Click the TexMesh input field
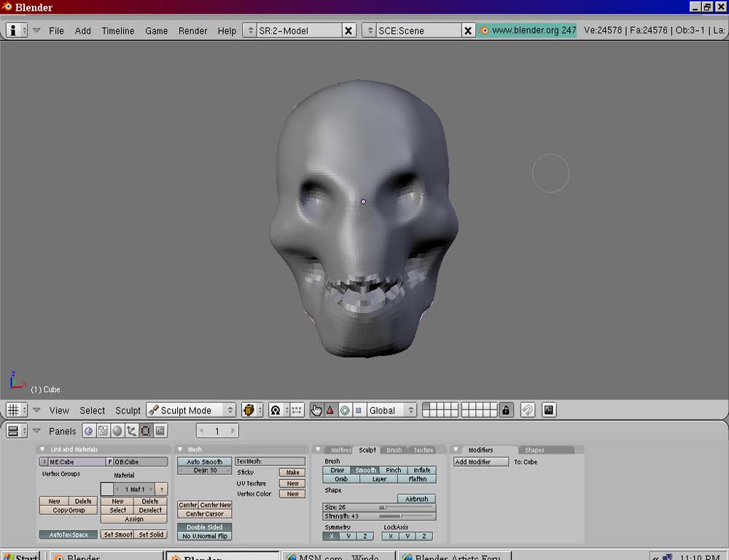The image size is (729, 560). tap(270, 462)
